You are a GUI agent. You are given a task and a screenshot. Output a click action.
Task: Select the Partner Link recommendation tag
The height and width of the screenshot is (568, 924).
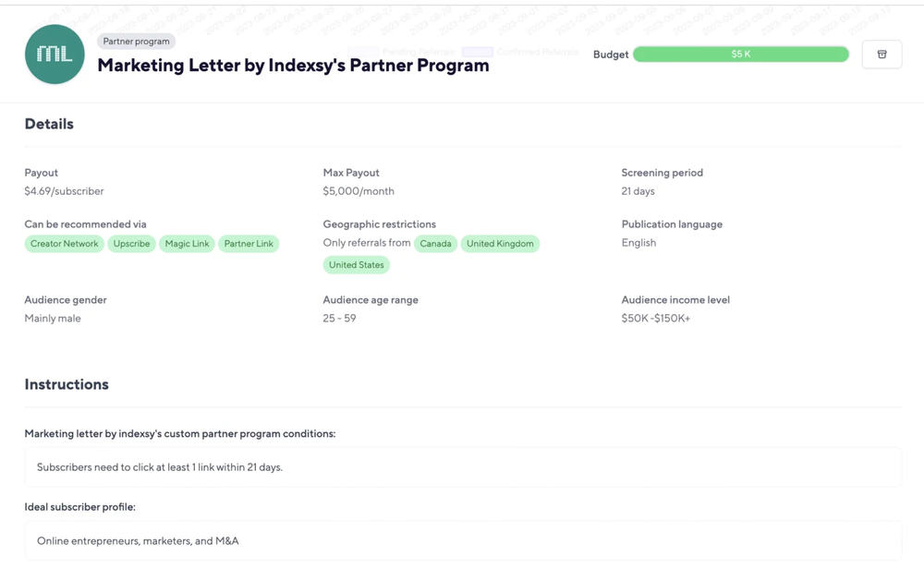pos(248,243)
